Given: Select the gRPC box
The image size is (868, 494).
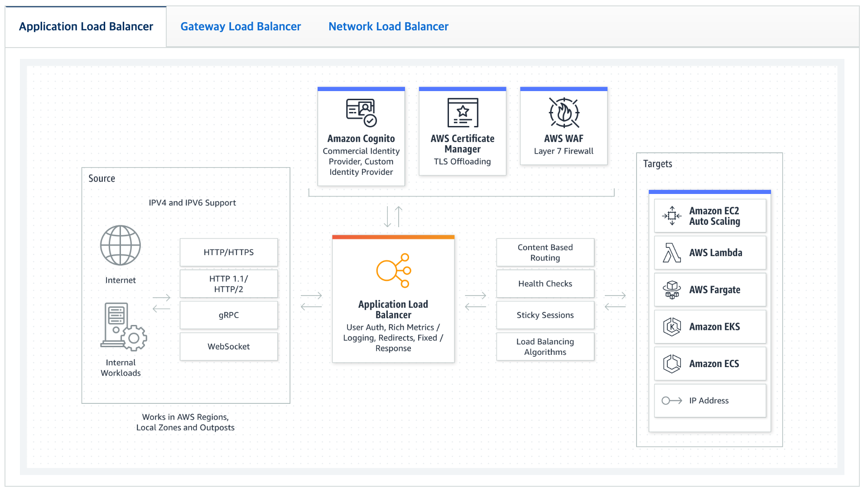Looking at the screenshot, I should (x=229, y=315).
